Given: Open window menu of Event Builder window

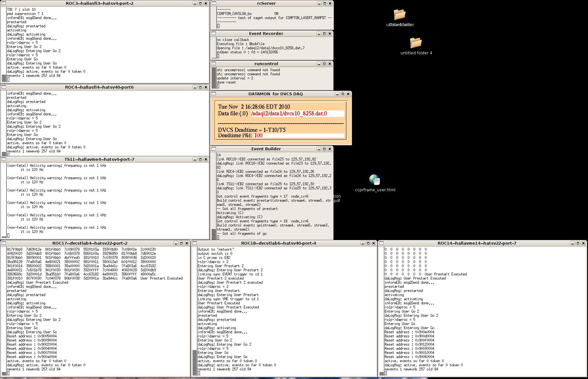Looking at the screenshot, I should (x=214, y=149).
